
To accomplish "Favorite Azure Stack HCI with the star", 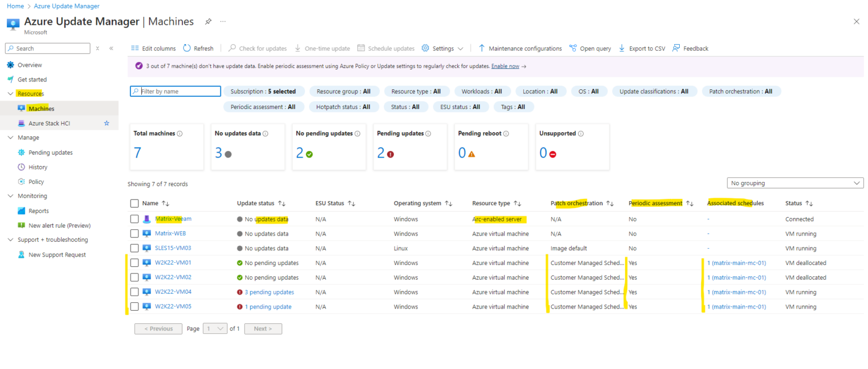I will click(x=106, y=123).
